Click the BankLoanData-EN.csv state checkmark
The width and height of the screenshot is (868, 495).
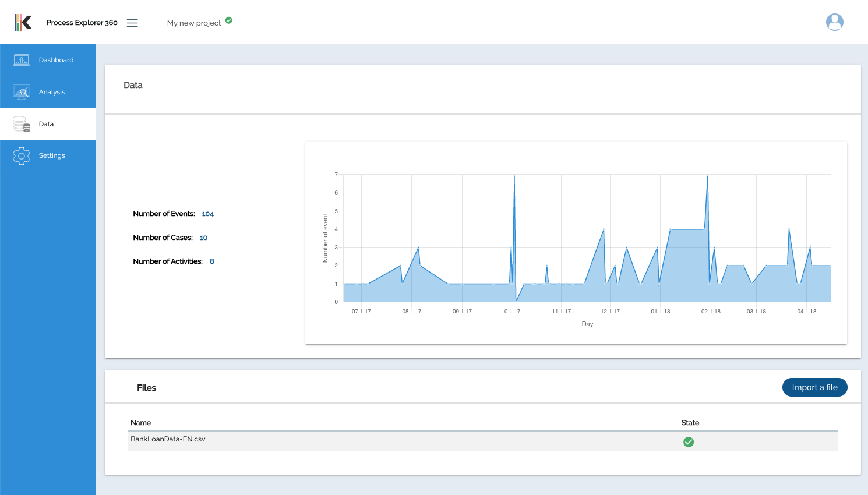click(x=689, y=442)
